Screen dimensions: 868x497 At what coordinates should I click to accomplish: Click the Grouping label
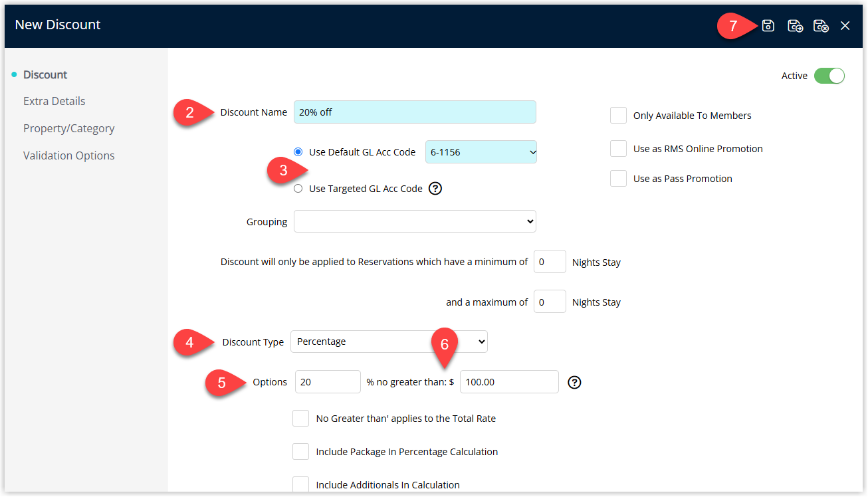coord(267,222)
